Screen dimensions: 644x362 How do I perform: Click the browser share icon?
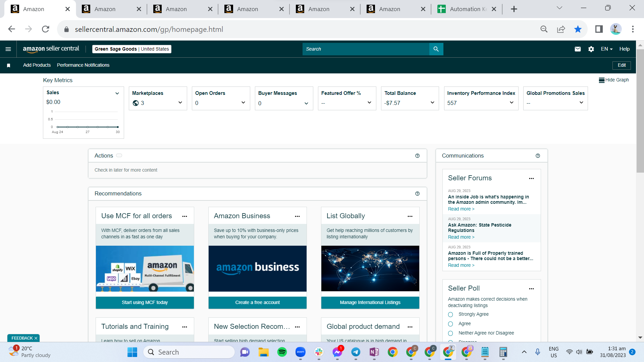[561, 29]
